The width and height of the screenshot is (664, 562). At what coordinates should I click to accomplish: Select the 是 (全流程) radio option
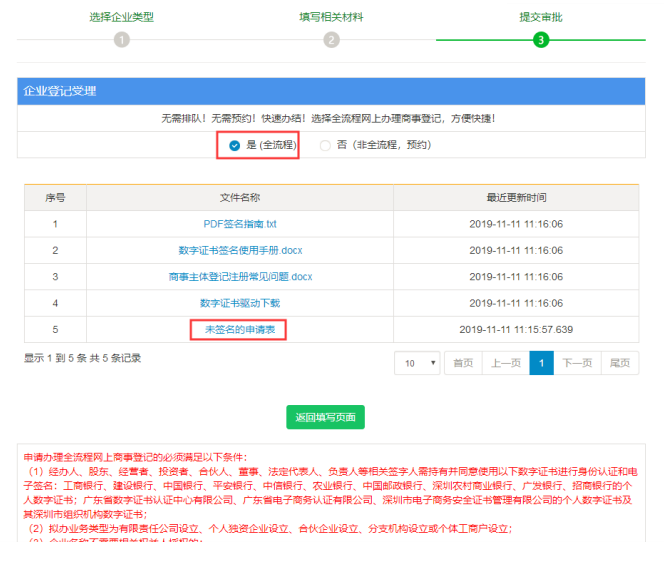pyautogui.click(x=234, y=145)
